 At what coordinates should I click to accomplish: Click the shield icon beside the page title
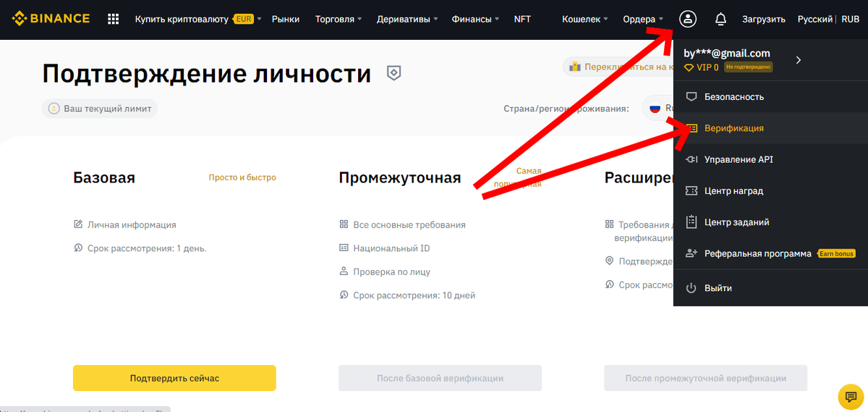coord(393,72)
